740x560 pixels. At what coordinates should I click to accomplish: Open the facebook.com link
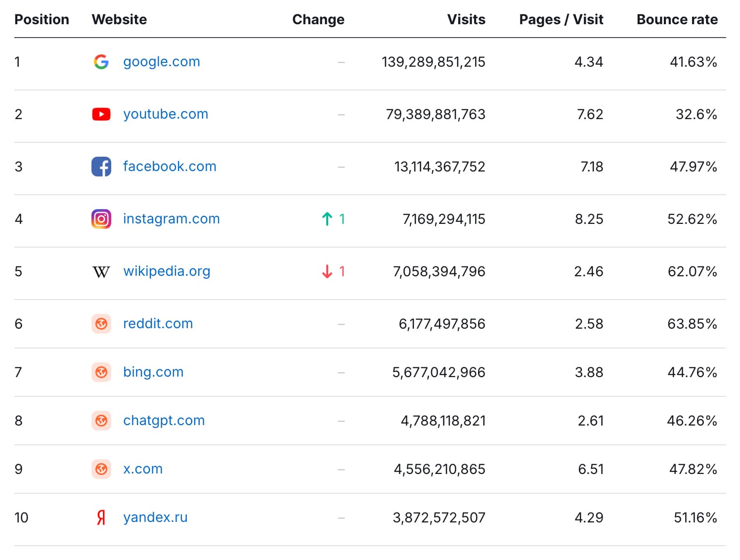[x=170, y=167]
